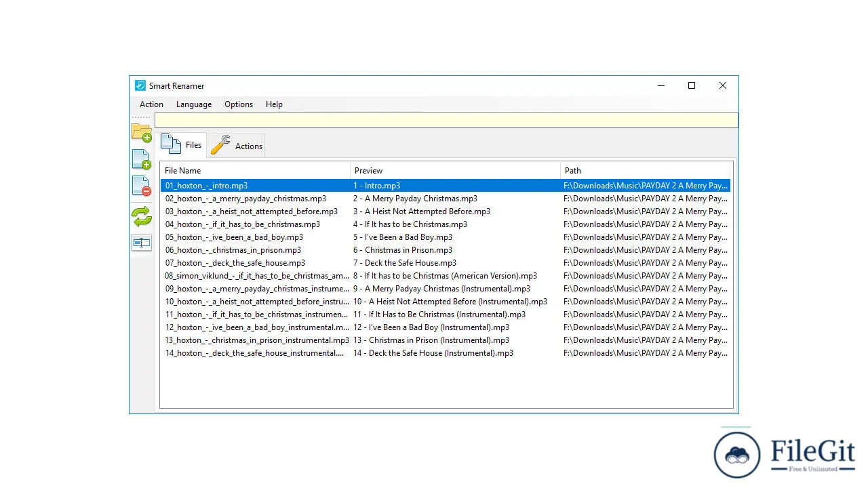The height and width of the screenshot is (488, 868).
Task: Select file 03_hoxton_-_a_heist_not_attempted_before.mp3
Action: (x=252, y=211)
